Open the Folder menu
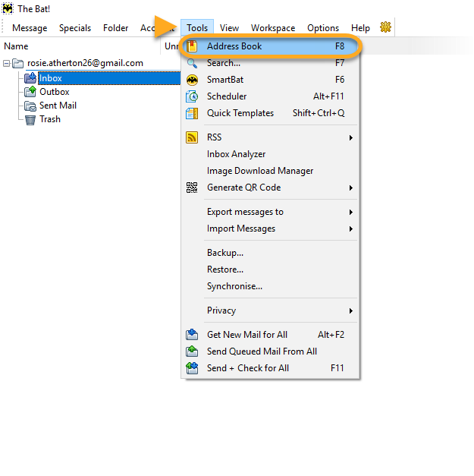The image size is (474, 476). [115, 28]
